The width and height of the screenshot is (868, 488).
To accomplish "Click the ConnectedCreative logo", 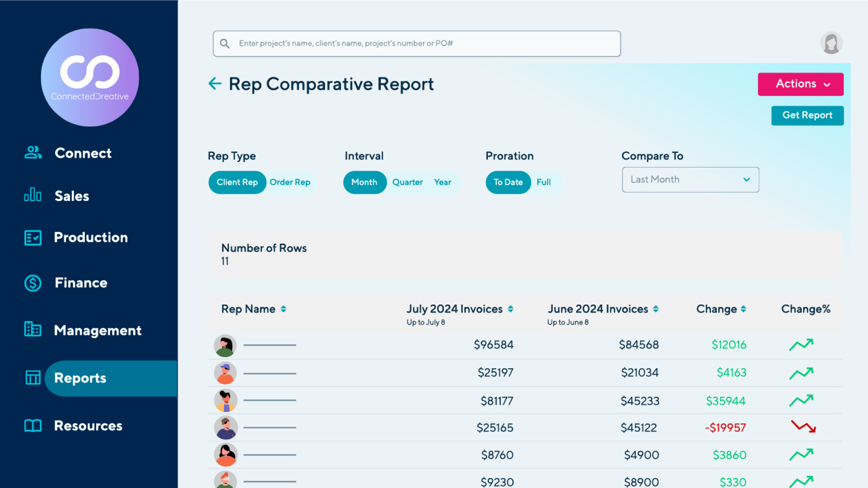I will pos(90,77).
